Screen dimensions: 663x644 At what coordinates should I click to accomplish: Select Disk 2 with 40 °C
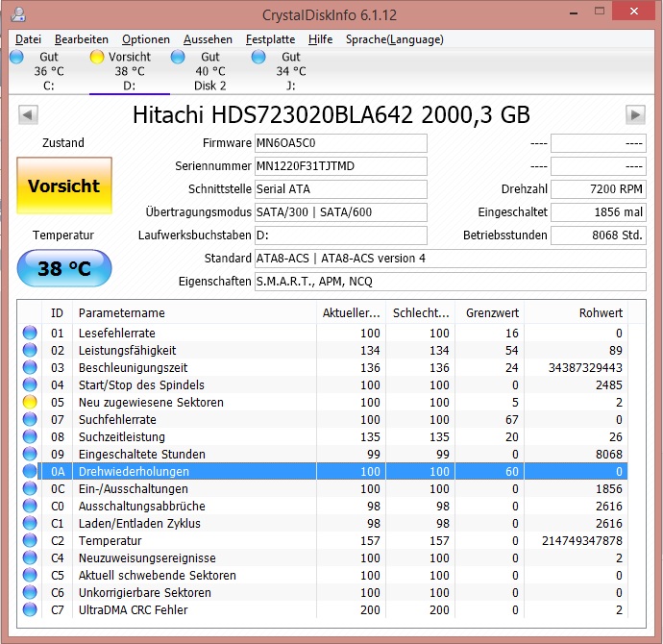(210, 71)
